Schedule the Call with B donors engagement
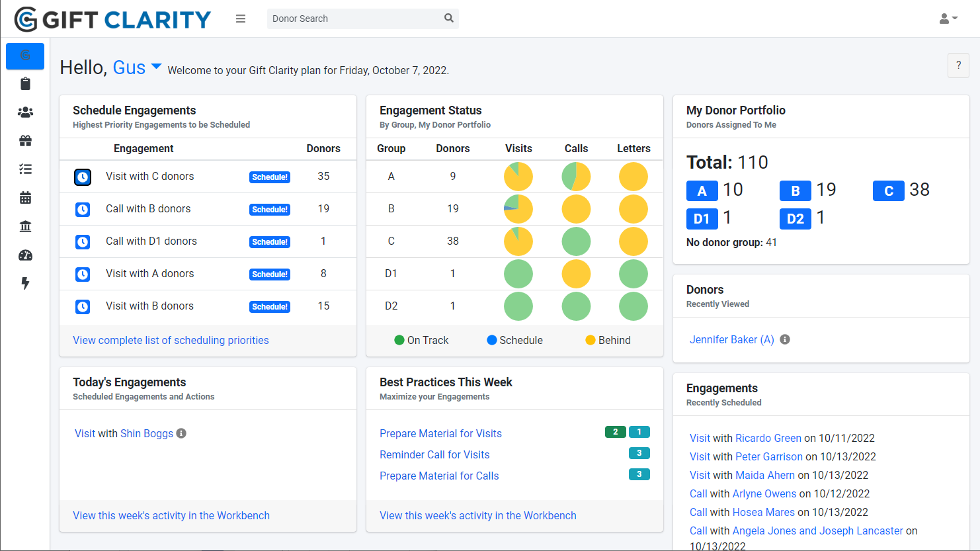980x551 pixels. [x=270, y=209]
